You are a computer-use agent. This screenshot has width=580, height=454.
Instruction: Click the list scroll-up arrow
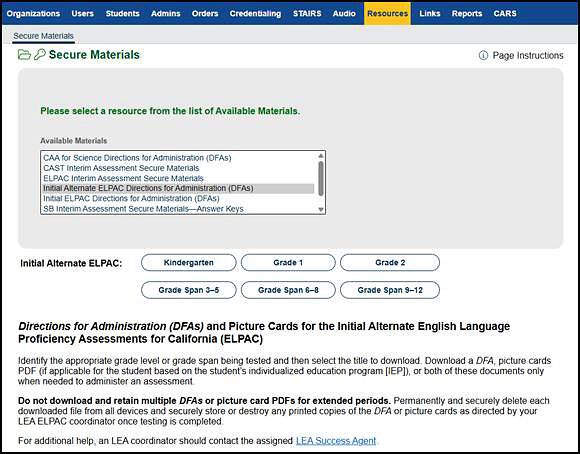(x=321, y=156)
